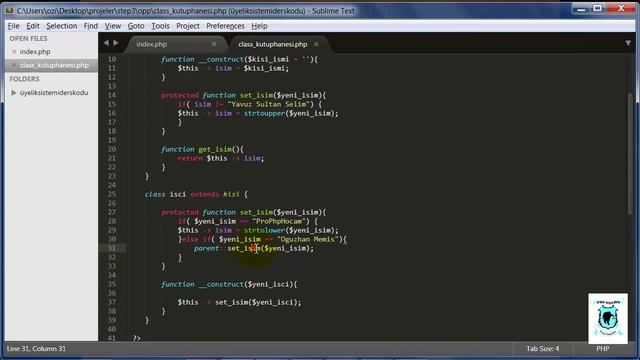Select class_kutuphanesi.php in Open Files sidebar
The width and height of the screenshot is (640, 360).
pyautogui.click(x=54, y=65)
